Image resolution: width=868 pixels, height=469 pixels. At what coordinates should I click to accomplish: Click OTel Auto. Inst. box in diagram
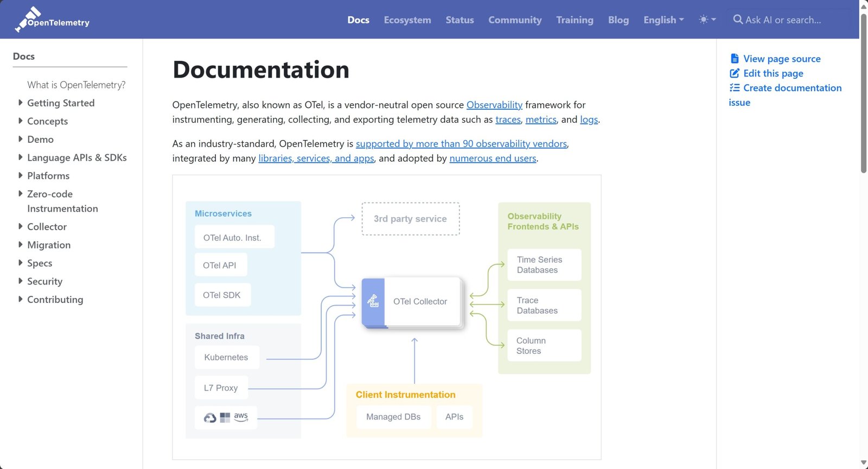point(234,237)
